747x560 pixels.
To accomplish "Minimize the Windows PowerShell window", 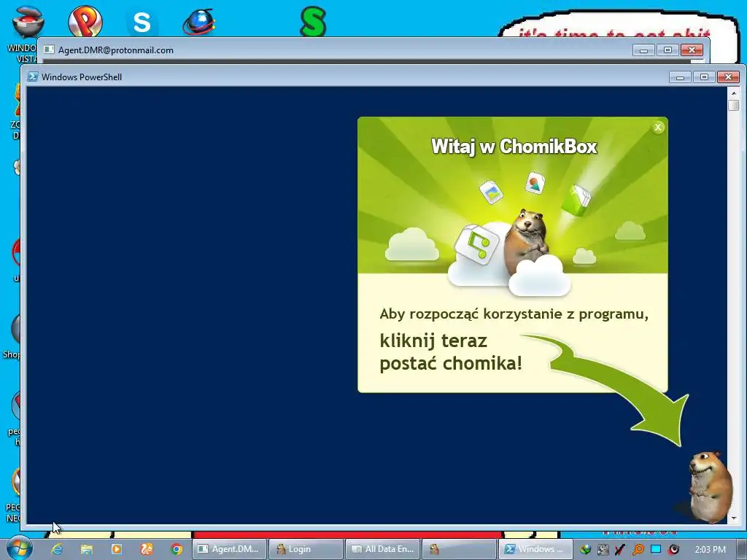I will click(680, 77).
